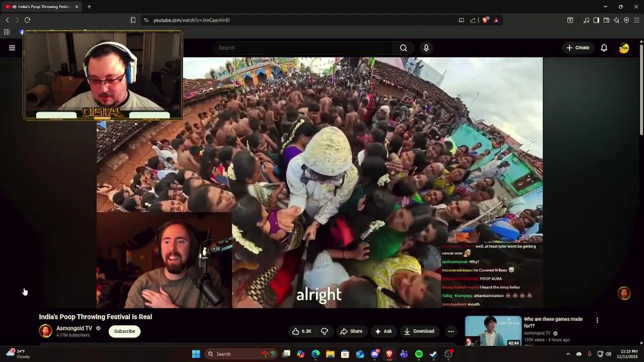Open Copilot from the taskbar
This screenshot has height=362, width=644.
(301, 354)
